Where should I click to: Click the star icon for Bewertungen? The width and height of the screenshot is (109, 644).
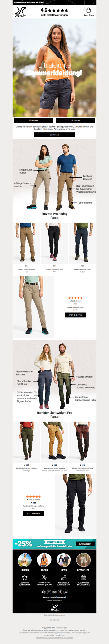(x=25, y=577)
